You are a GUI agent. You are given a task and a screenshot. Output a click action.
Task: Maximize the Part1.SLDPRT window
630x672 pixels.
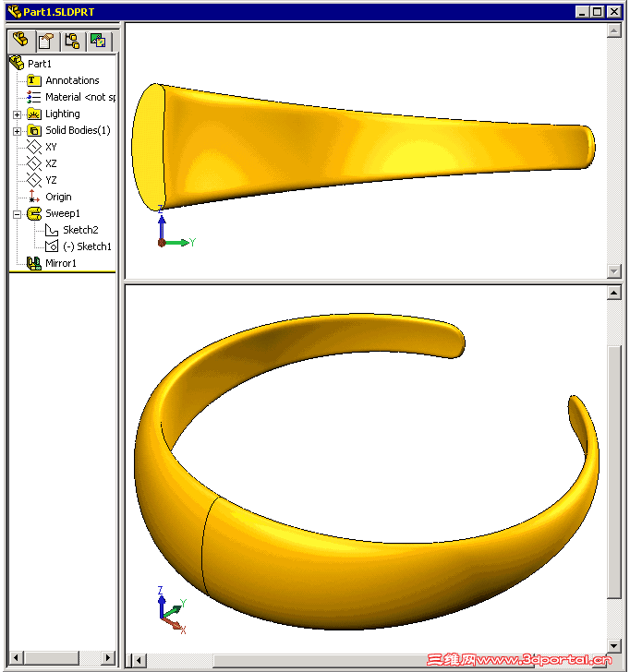click(598, 12)
